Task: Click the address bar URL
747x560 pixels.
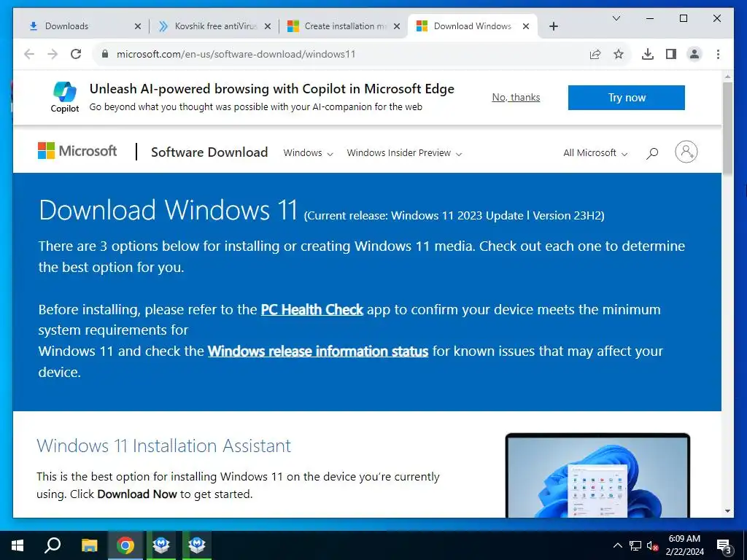Action: [236, 54]
